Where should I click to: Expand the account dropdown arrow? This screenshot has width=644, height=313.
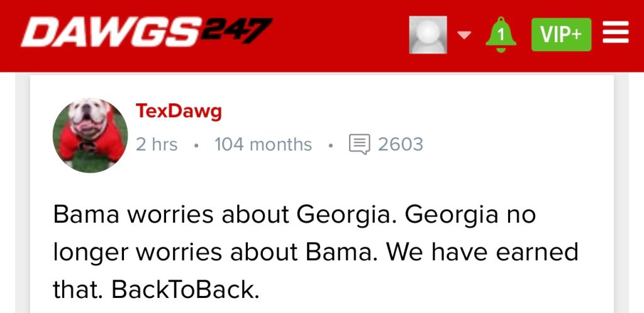click(464, 35)
